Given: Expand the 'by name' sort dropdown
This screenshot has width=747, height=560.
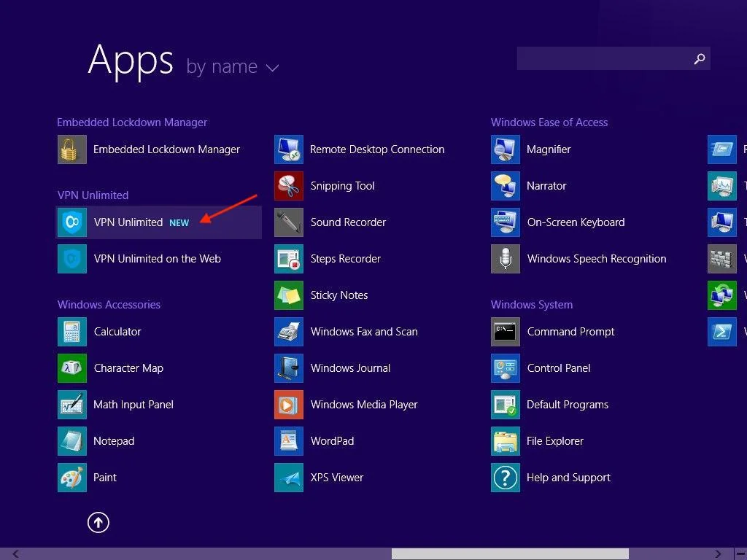Looking at the screenshot, I should click(222, 67).
